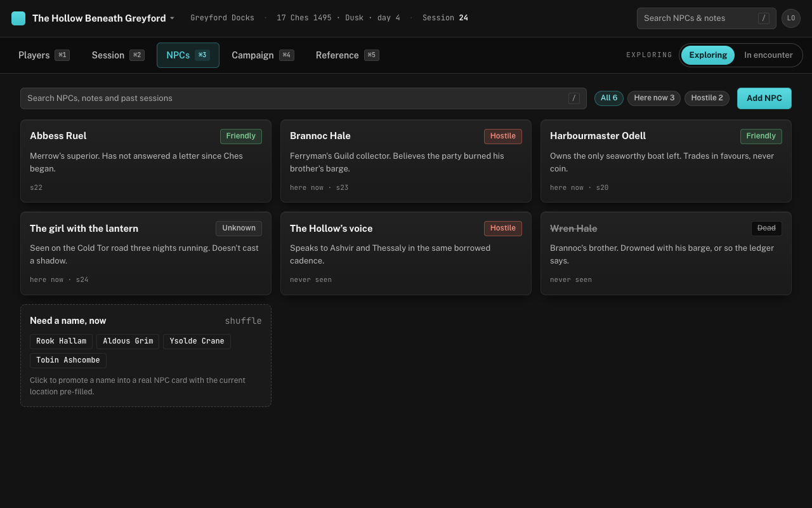Screen dimensions: 812x508
Task: Open The Hollow's voice card
Action: pos(406,253)
